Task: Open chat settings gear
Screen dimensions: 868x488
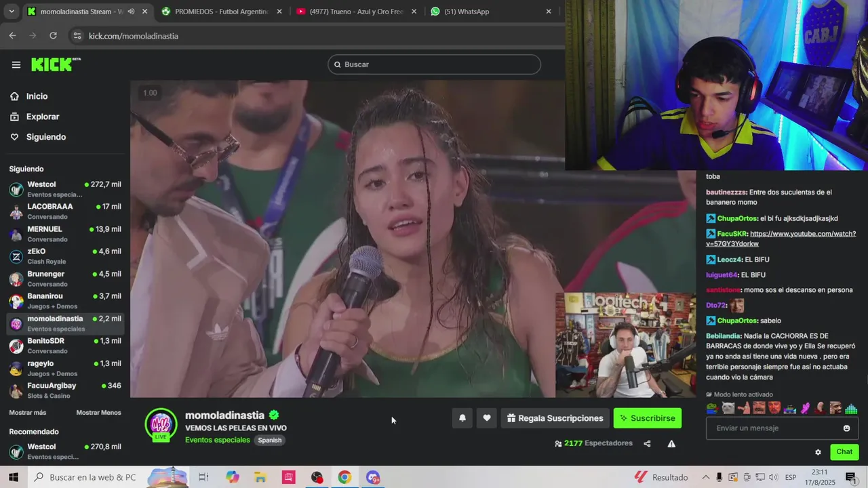Action: pyautogui.click(x=818, y=452)
